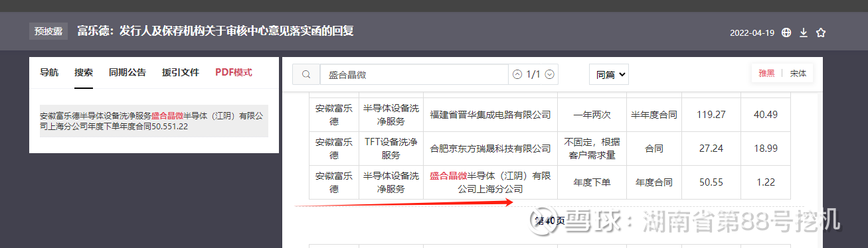Click the document title 富乐德 回复
Screen dimensions: 868x248
click(x=215, y=31)
